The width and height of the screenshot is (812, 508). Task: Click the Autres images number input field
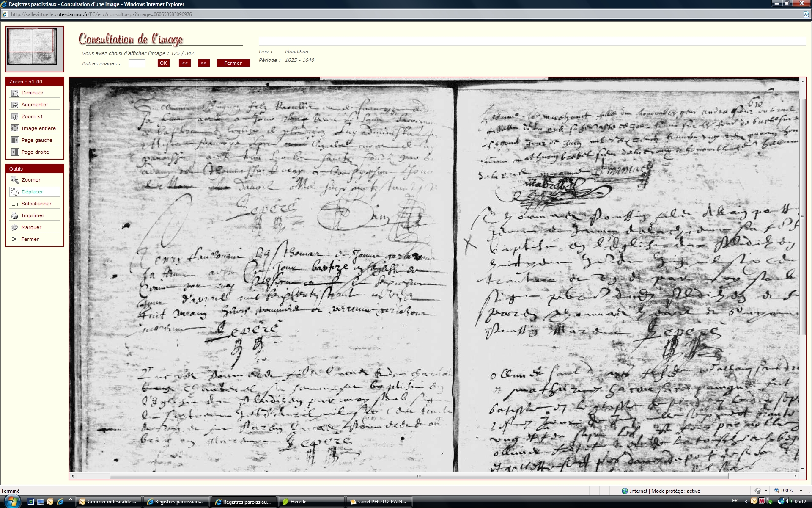pyautogui.click(x=137, y=63)
